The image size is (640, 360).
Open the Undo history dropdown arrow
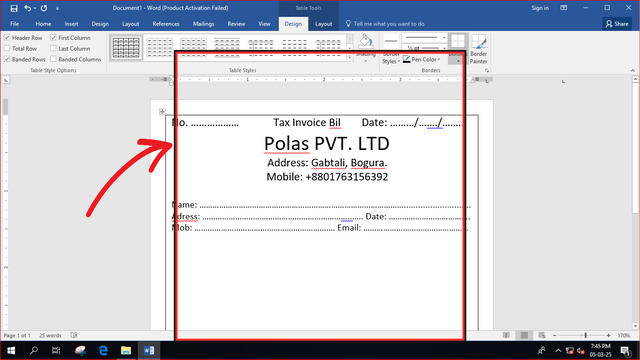pos(35,8)
